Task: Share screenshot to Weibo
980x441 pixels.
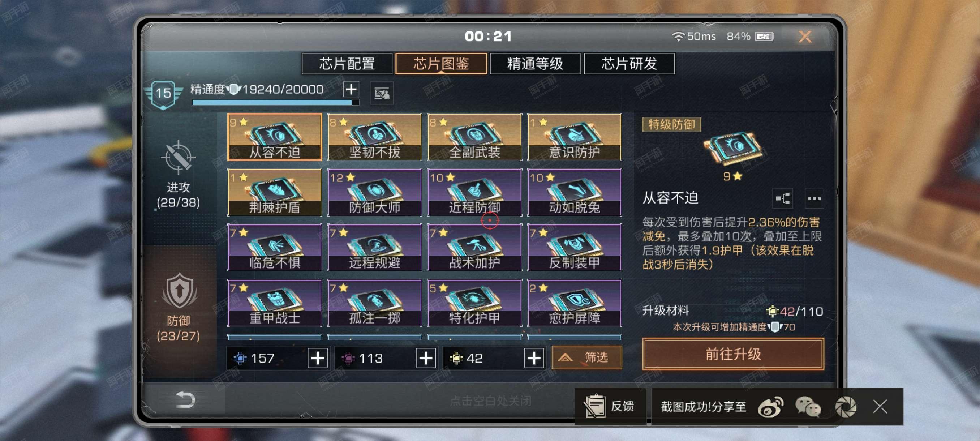Action: [x=770, y=407]
